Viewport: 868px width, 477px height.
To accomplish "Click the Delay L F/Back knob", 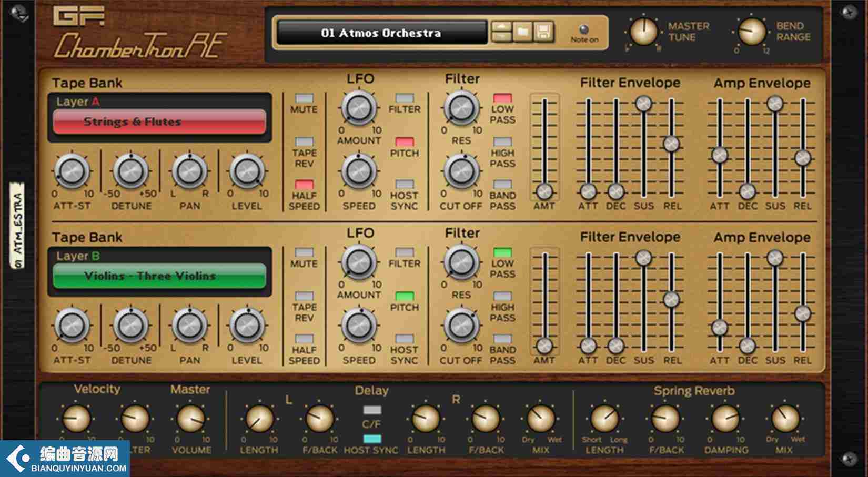I will pos(320,419).
